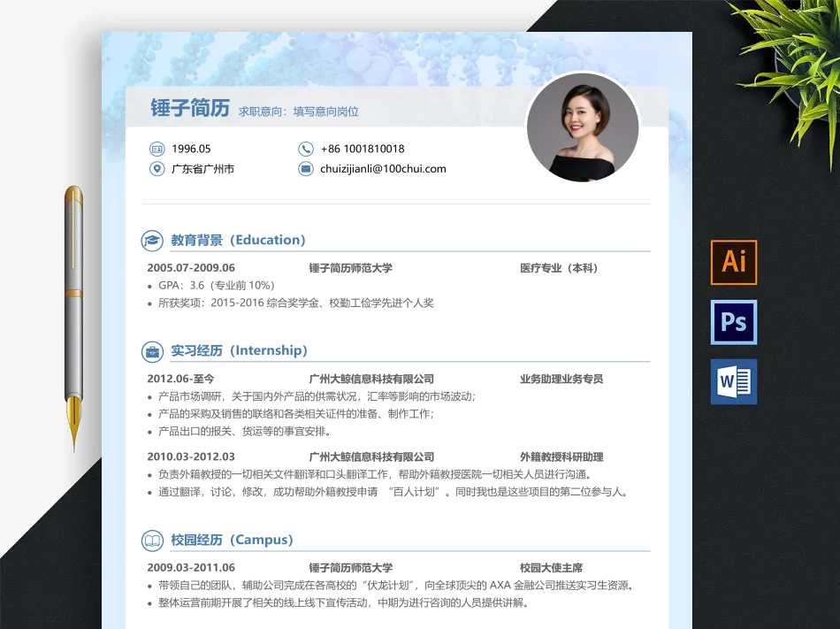The height and width of the screenshot is (629, 840).
Task: Click the phone number +86 1001810018
Action: click(x=363, y=149)
